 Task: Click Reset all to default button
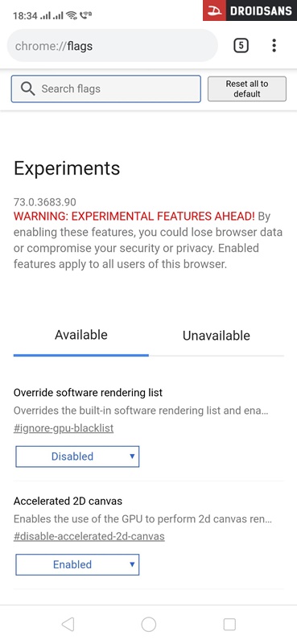pyautogui.click(x=247, y=89)
